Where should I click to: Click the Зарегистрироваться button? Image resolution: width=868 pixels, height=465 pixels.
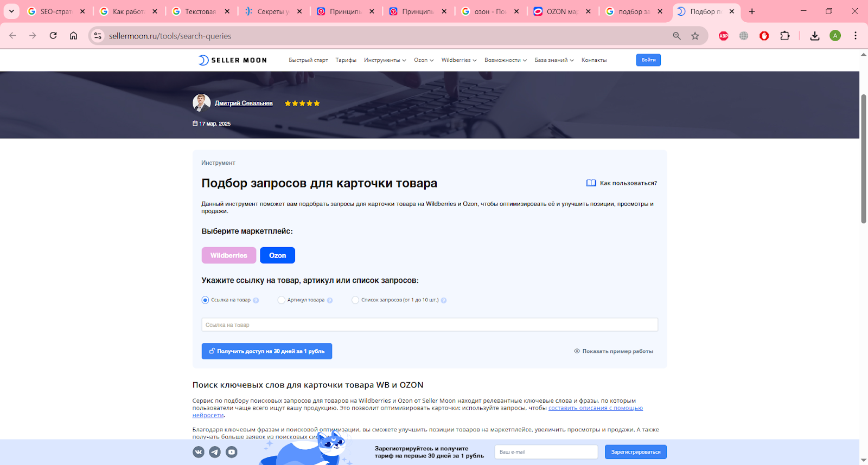point(636,452)
